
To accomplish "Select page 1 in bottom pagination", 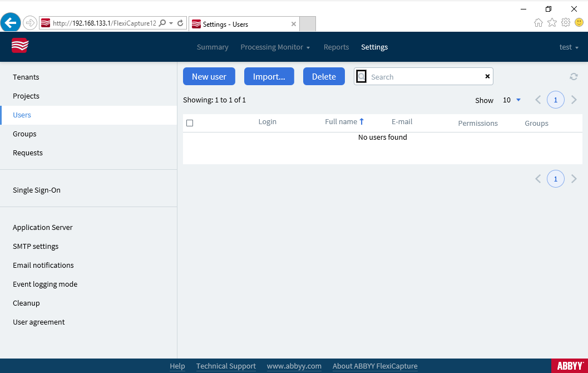I will [555, 179].
